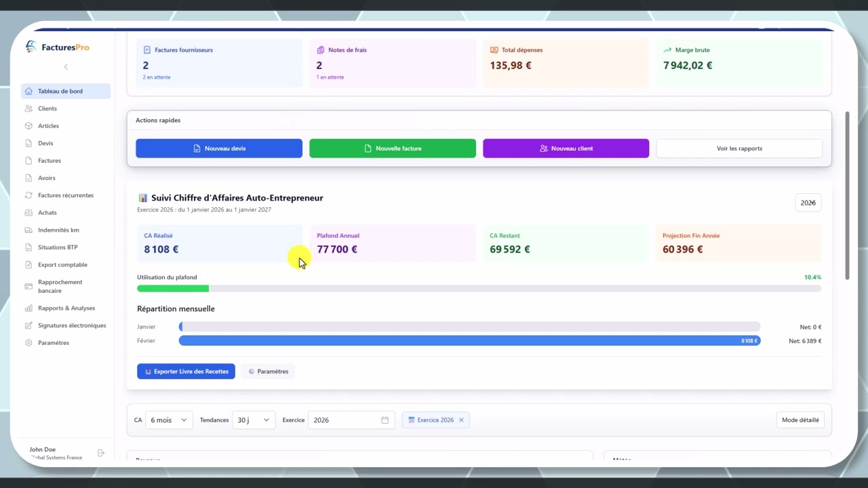Click the Rapports & Analyses chart icon
Viewport: 868px width, 488px height.
(x=28, y=308)
